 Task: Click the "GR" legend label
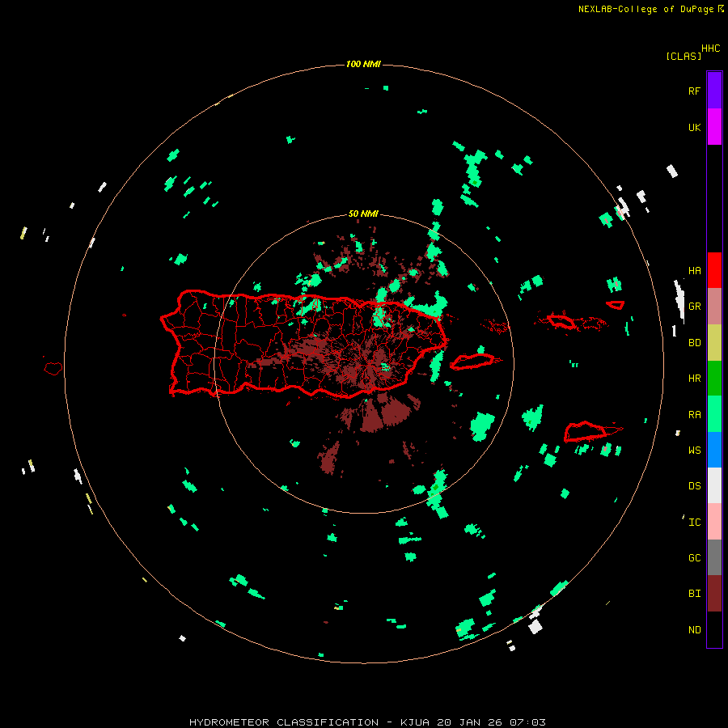[694, 307]
